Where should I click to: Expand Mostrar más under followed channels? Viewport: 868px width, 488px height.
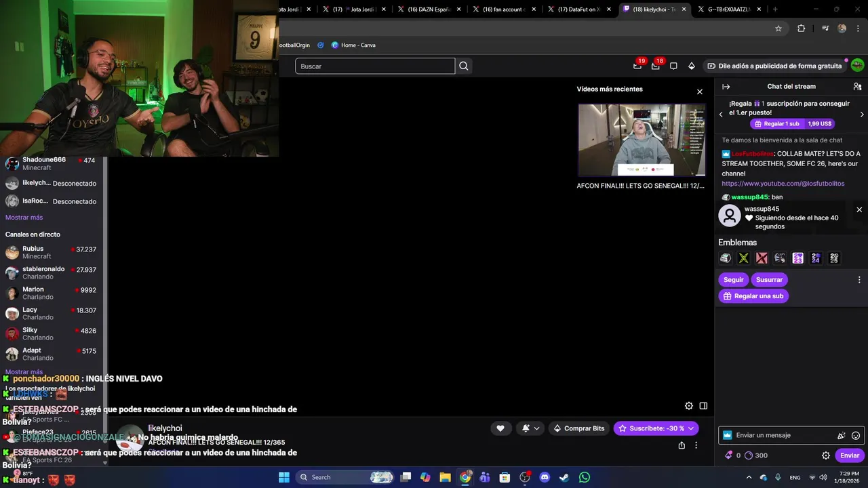pos(24,218)
